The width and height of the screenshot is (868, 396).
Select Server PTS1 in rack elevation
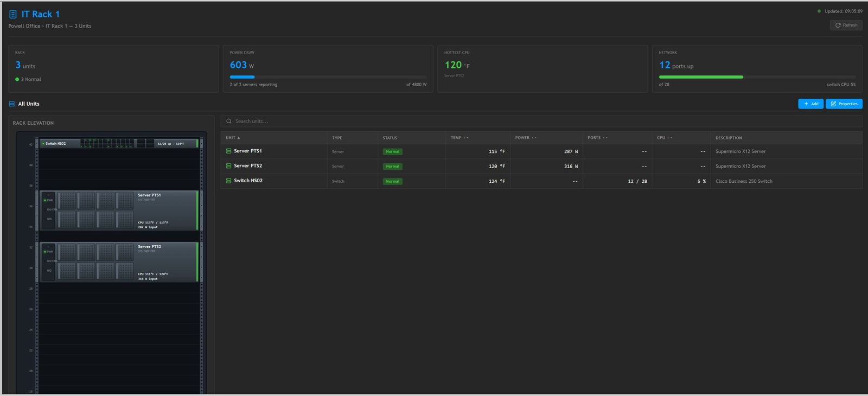click(119, 210)
